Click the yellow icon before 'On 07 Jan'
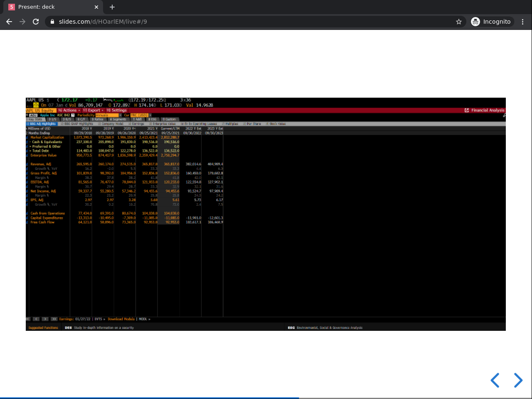Screen dimensions: 532x399 [x=36, y=105]
